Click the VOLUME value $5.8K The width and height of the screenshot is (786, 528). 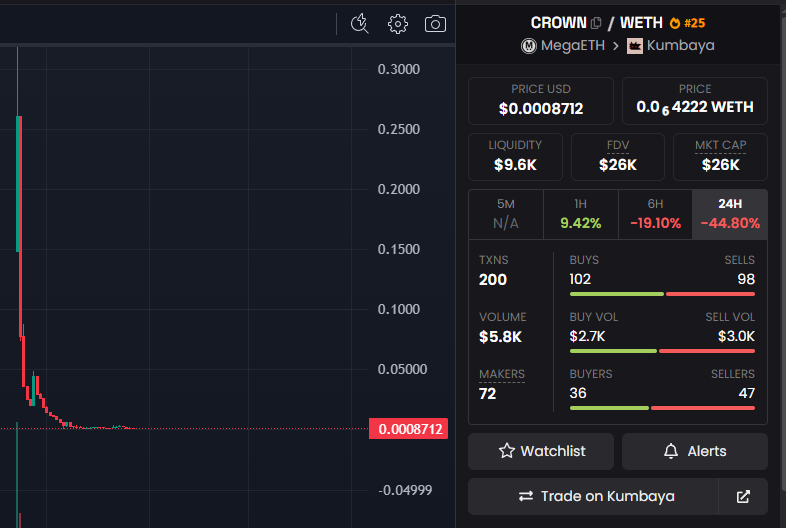point(500,336)
